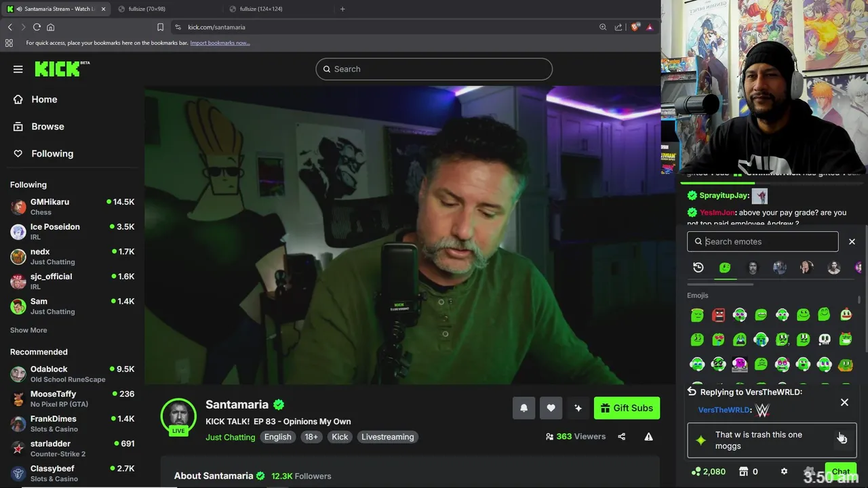Report stream with warning triangle icon
Screen dimensions: 868x488
pos(648,436)
